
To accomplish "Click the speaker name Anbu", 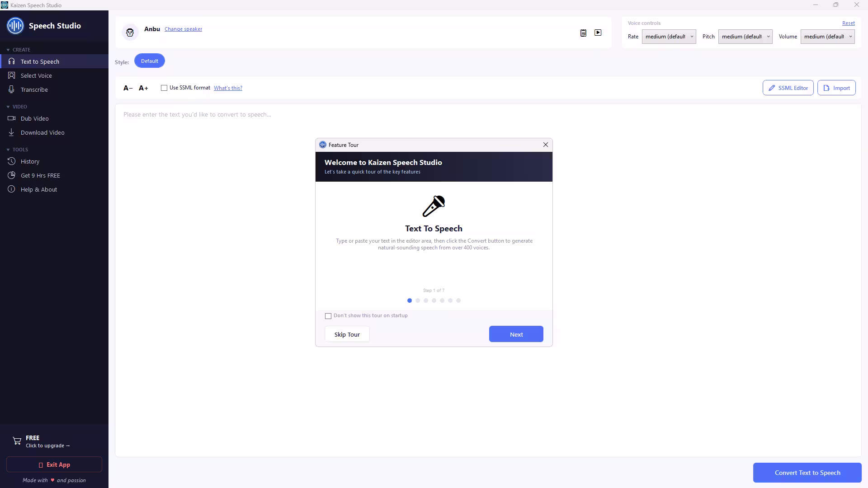I will [x=152, y=29].
